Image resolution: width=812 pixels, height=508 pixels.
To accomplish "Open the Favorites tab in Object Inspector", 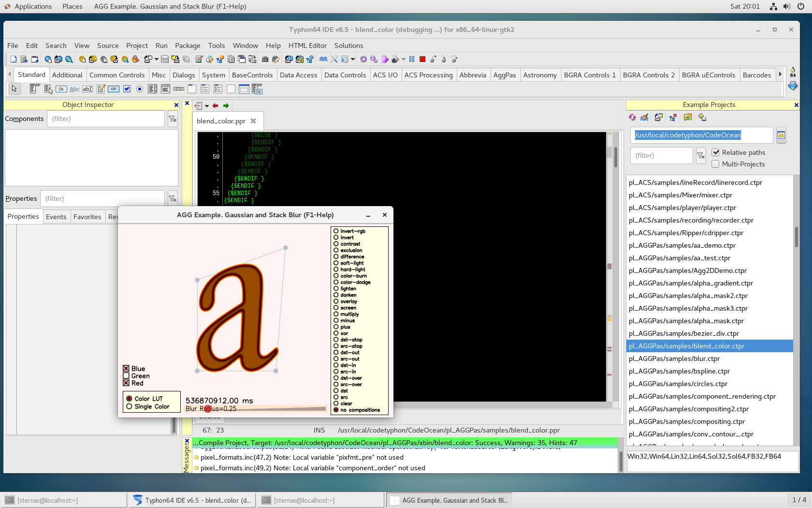I will coord(87,217).
